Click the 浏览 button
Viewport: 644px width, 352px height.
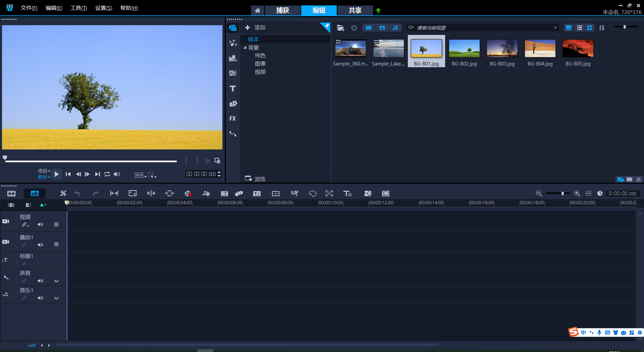pyautogui.click(x=255, y=179)
